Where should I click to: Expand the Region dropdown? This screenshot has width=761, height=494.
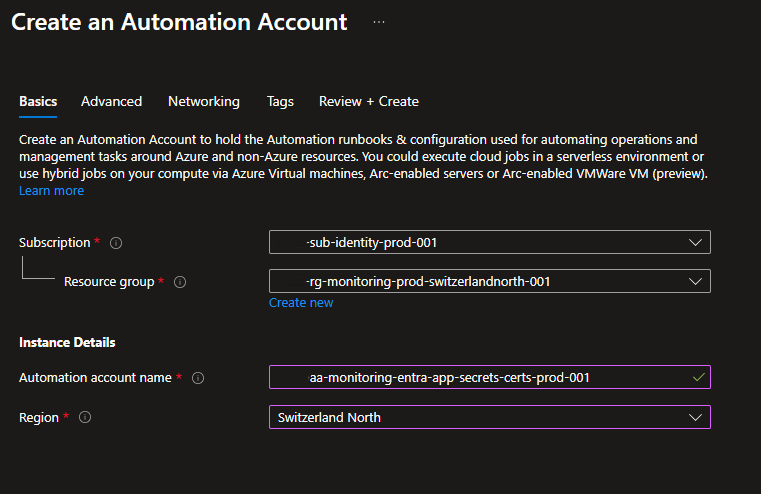(695, 417)
